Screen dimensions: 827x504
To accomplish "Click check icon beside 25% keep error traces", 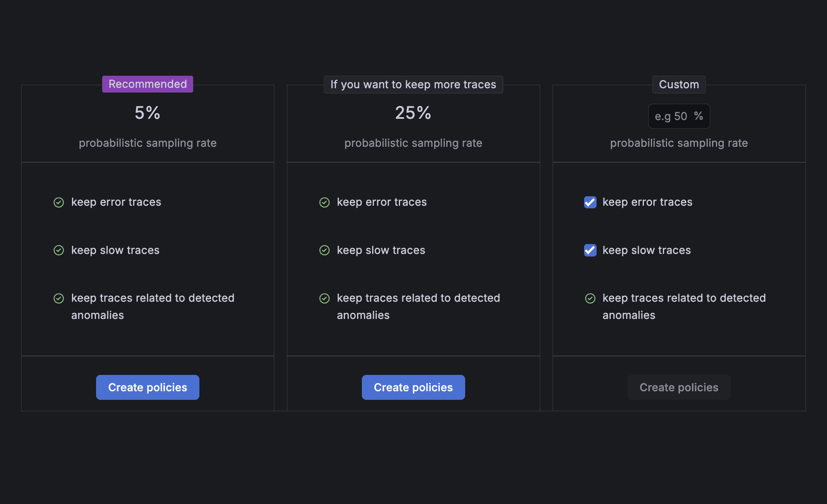I will tap(324, 202).
